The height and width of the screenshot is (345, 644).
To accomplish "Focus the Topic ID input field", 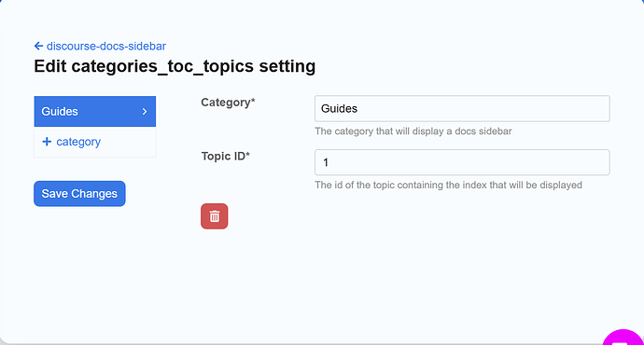I will [462, 162].
